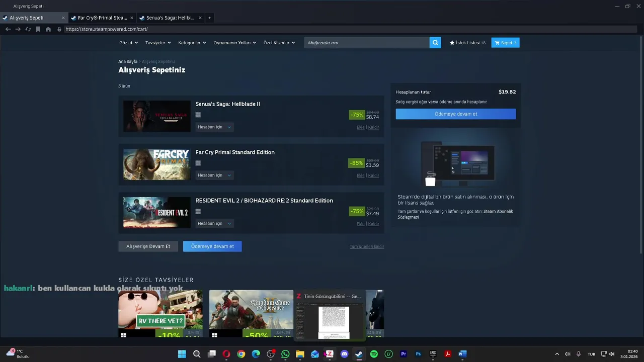Open WhatsApp from the taskbar
The image size is (644, 362).
[285, 354]
